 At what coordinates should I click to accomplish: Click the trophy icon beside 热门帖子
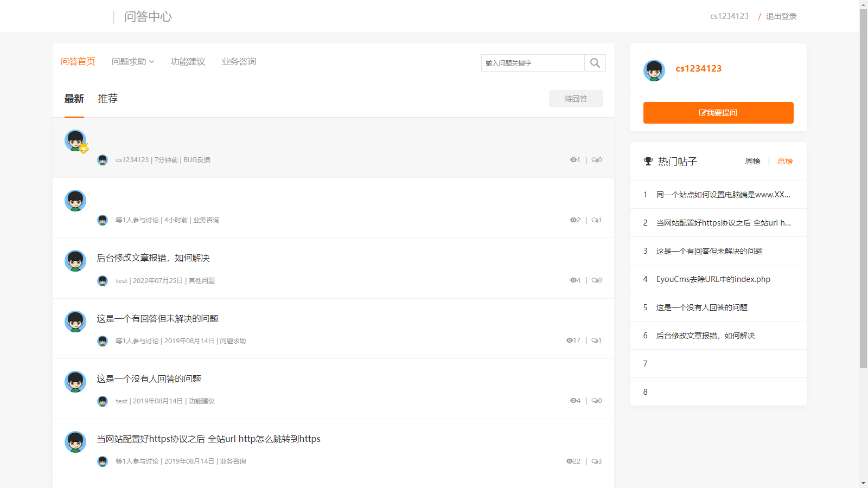[648, 161]
